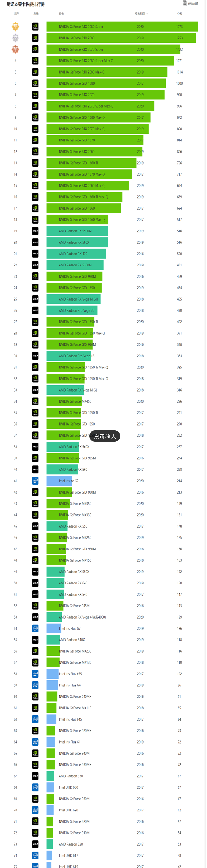Click the 排行 column header

point(16,14)
